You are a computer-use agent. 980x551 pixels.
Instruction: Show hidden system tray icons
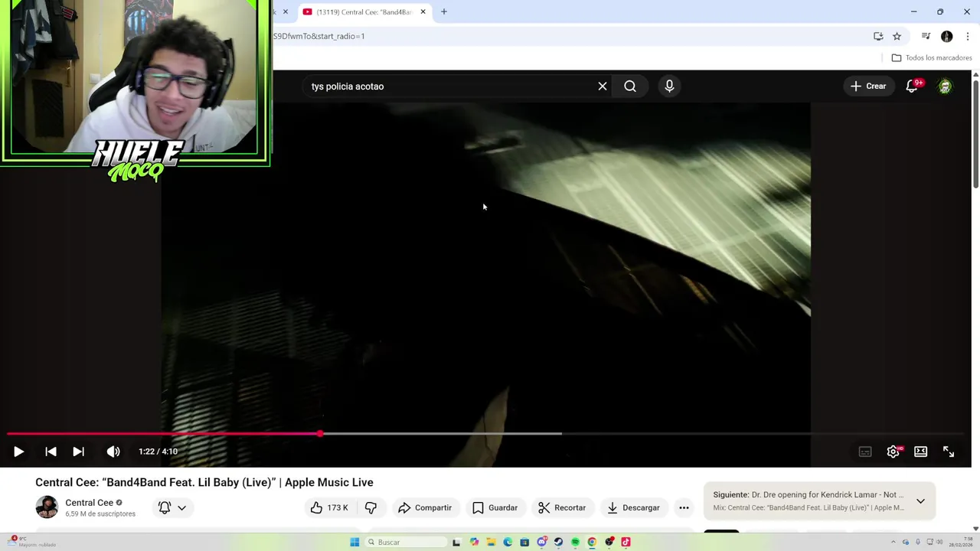pyautogui.click(x=893, y=542)
